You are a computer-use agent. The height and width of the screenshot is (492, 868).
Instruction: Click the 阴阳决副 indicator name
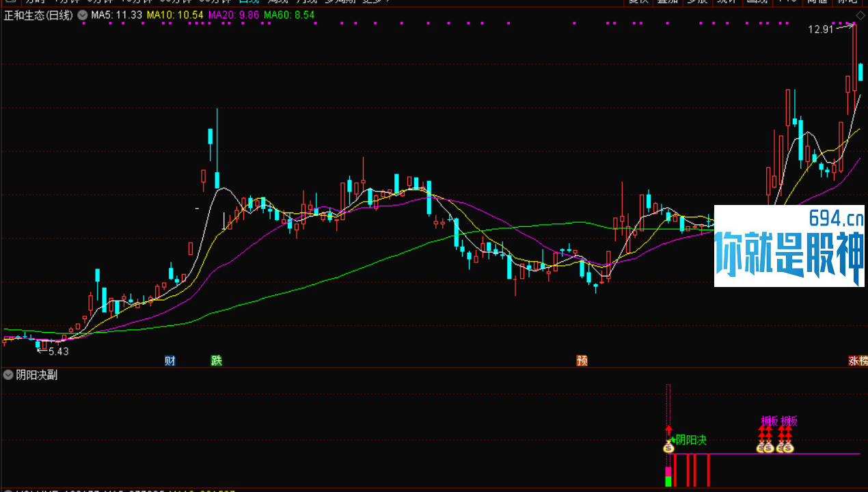(37, 374)
